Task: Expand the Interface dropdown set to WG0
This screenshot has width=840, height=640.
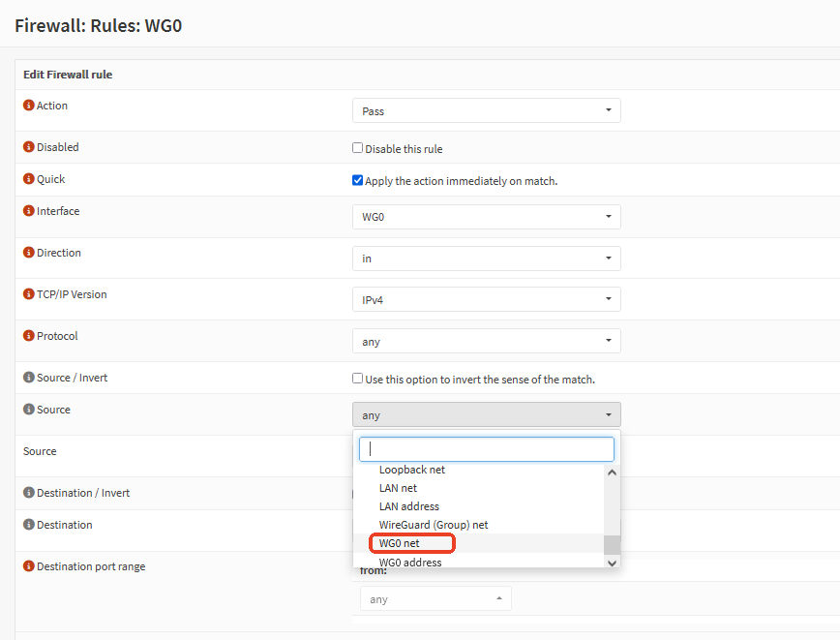Action: (x=486, y=217)
